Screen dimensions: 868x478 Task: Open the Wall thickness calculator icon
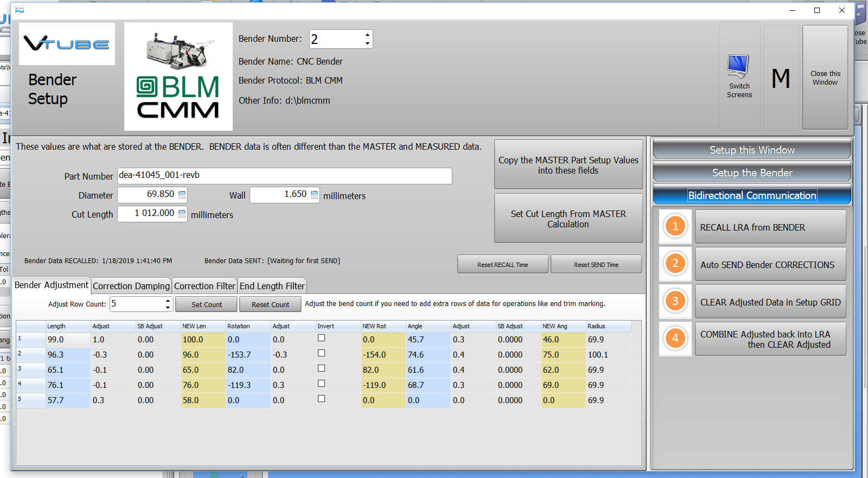point(314,195)
